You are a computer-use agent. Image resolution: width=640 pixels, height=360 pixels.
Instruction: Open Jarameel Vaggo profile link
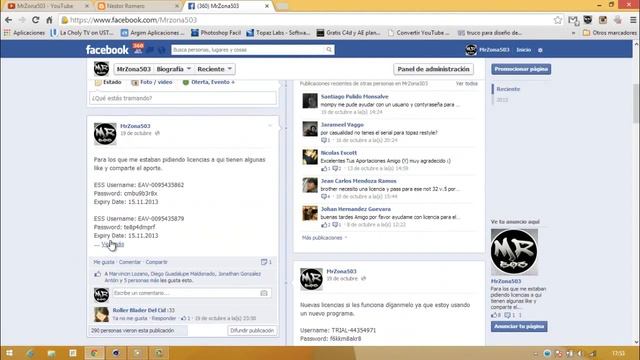tap(342, 124)
